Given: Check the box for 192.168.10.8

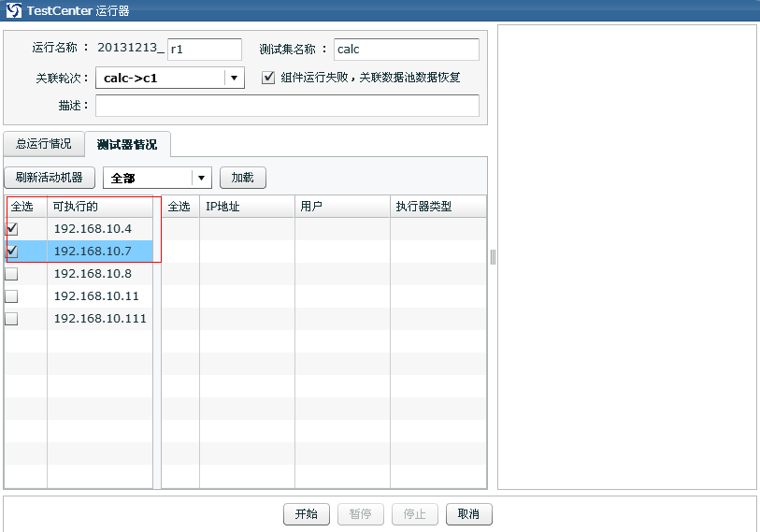Looking at the screenshot, I should pos(12,274).
